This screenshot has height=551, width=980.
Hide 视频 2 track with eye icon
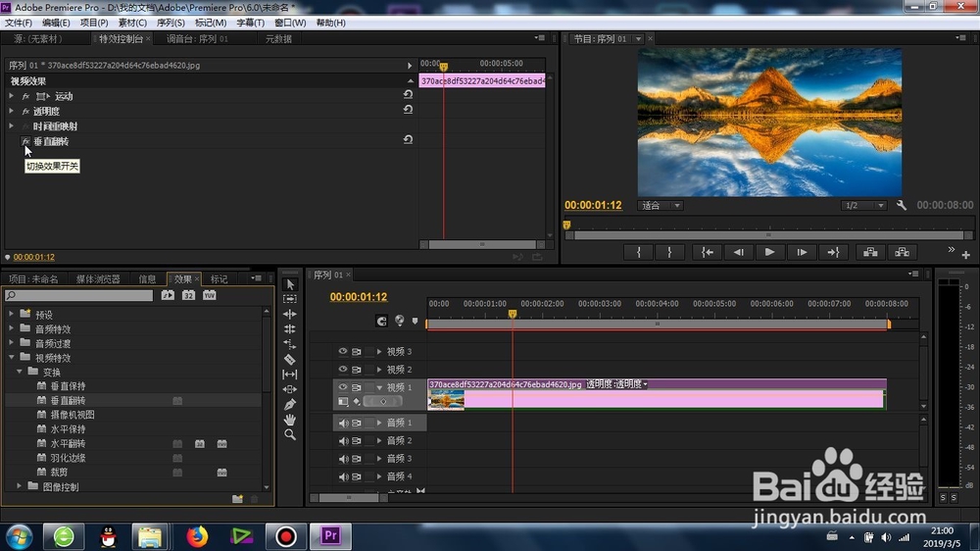pyautogui.click(x=342, y=369)
